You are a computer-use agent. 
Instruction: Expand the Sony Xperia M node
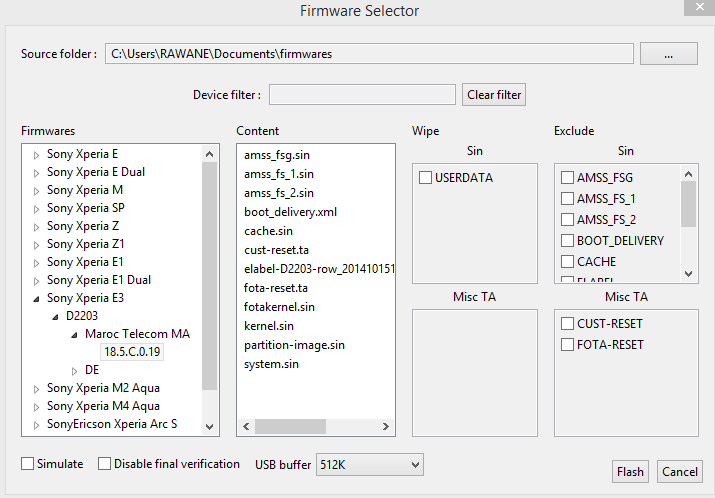click(x=36, y=191)
